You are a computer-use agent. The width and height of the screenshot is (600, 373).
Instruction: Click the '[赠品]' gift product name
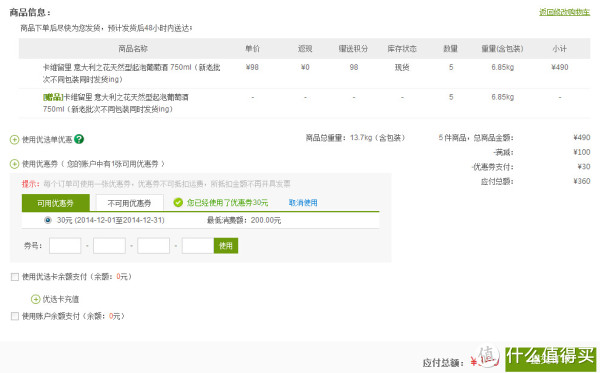(116, 103)
